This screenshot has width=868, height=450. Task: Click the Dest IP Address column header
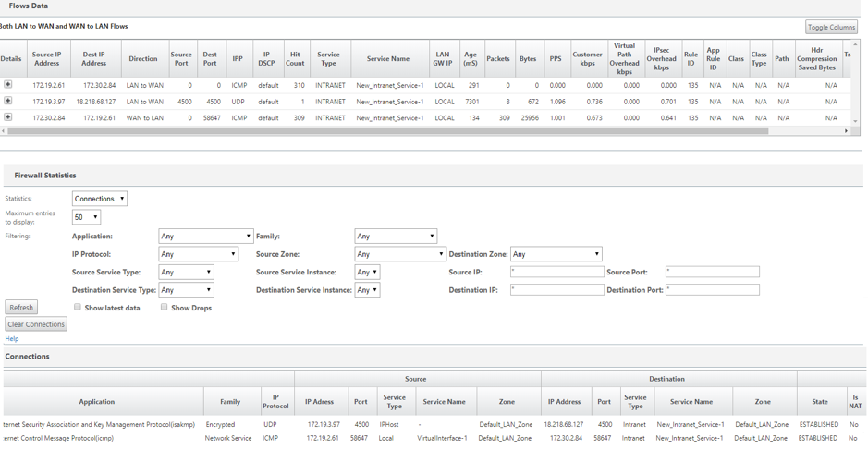(x=94, y=58)
